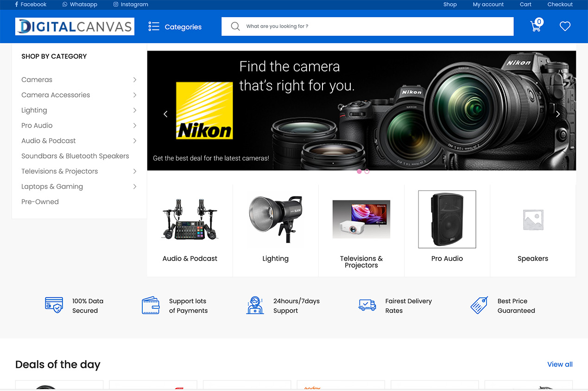Click the Digital Canvas logo
The image size is (588, 391).
click(75, 26)
